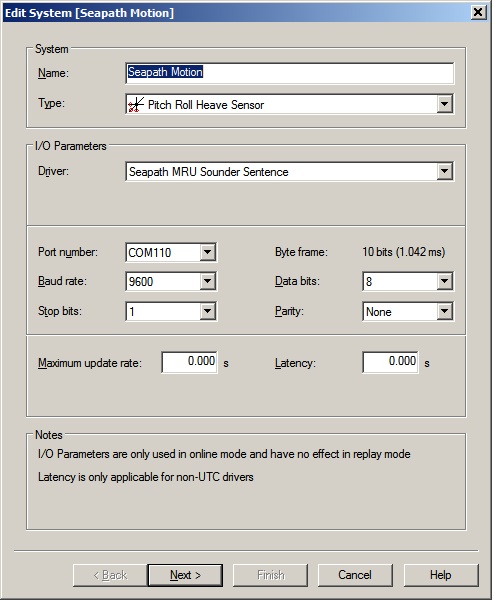Click the Pitch Roll Heave Sensor type icon
The width and height of the screenshot is (492, 600).
pyautogui.click(x=136, y=104)
